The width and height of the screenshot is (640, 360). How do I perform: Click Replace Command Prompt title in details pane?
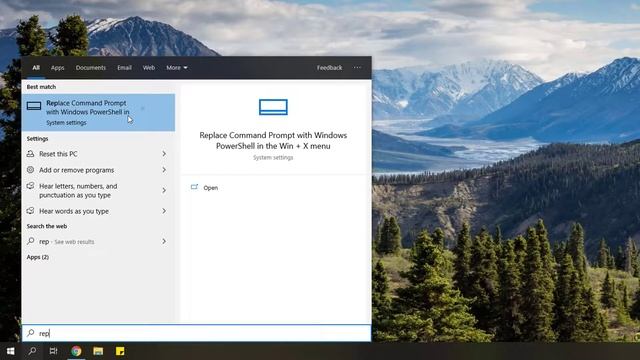273,140
